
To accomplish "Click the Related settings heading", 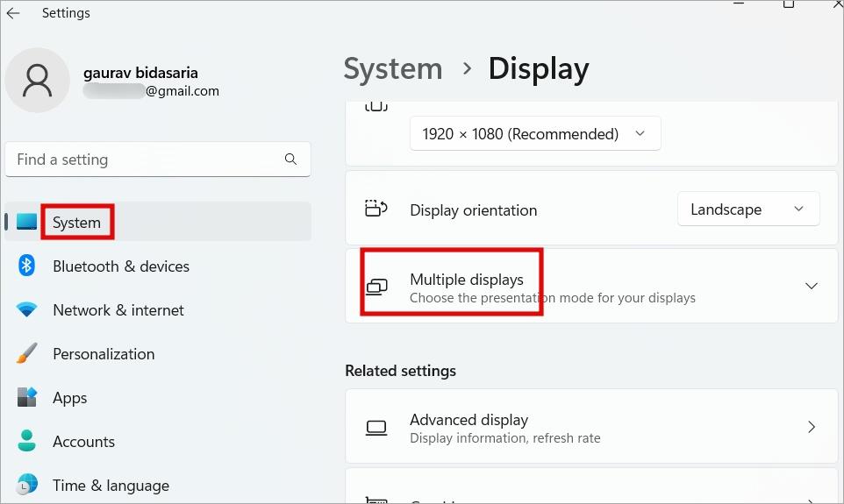I will pyautogui.click(x=400, y=371).
